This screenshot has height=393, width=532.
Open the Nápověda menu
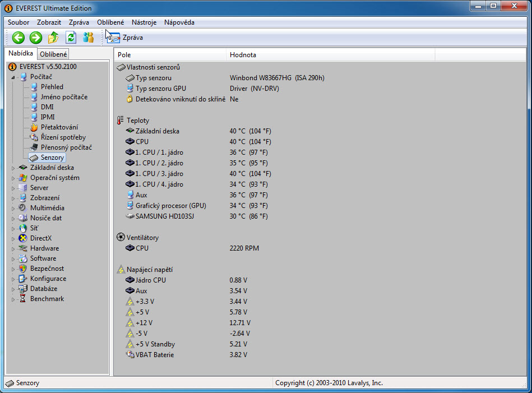tap(179, 22)
